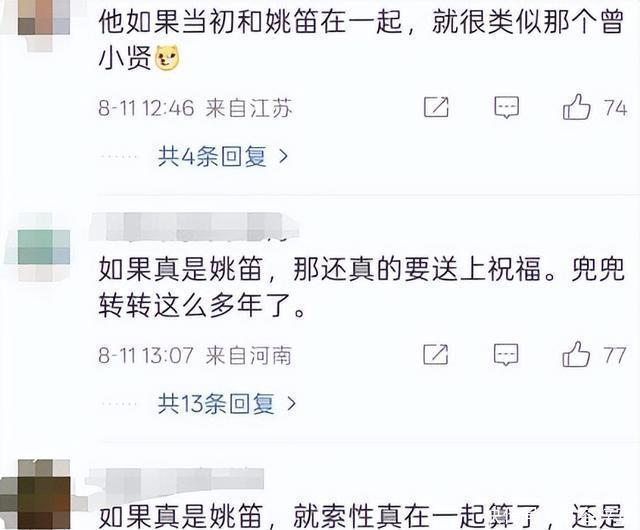Image resolution: width=640 pixels, height=530 pixels.
Task: Like the comment with 77 likes
Action: 576,354
